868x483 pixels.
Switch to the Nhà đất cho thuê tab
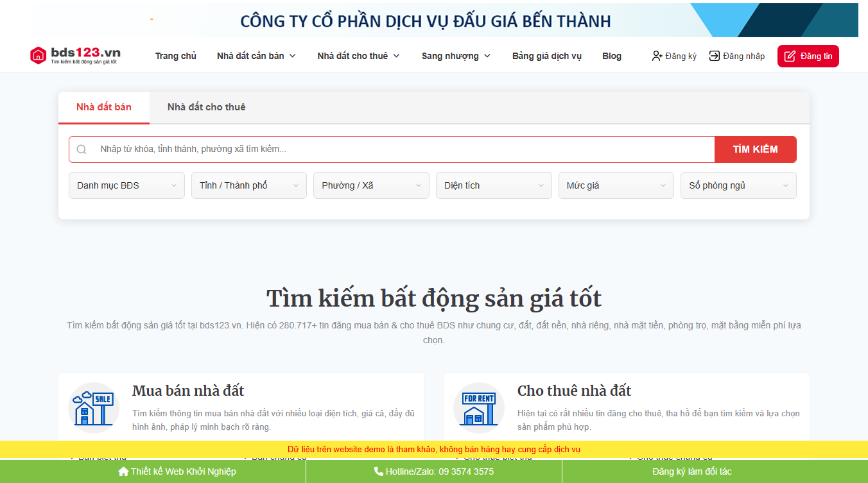click(x=205, y=106)
